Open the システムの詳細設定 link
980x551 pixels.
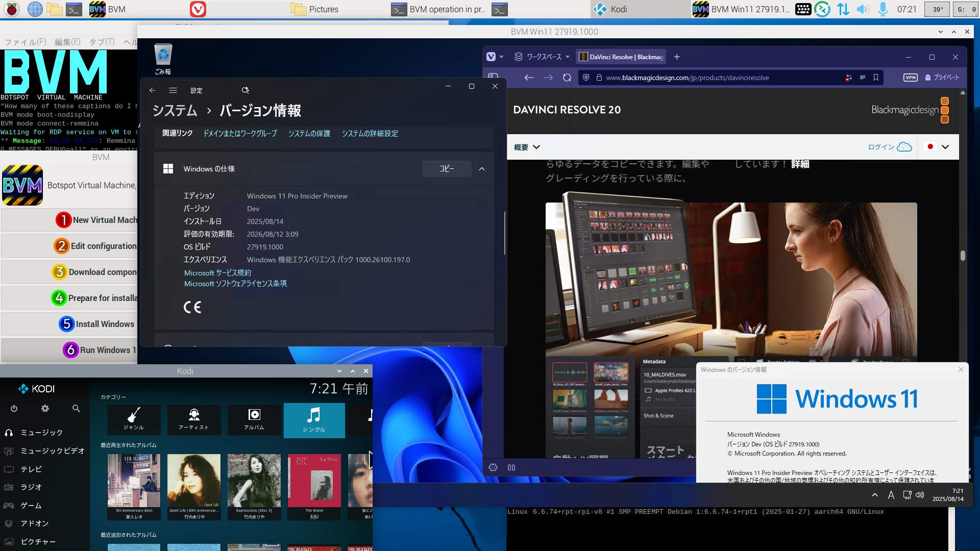click(x=370, y=133)
